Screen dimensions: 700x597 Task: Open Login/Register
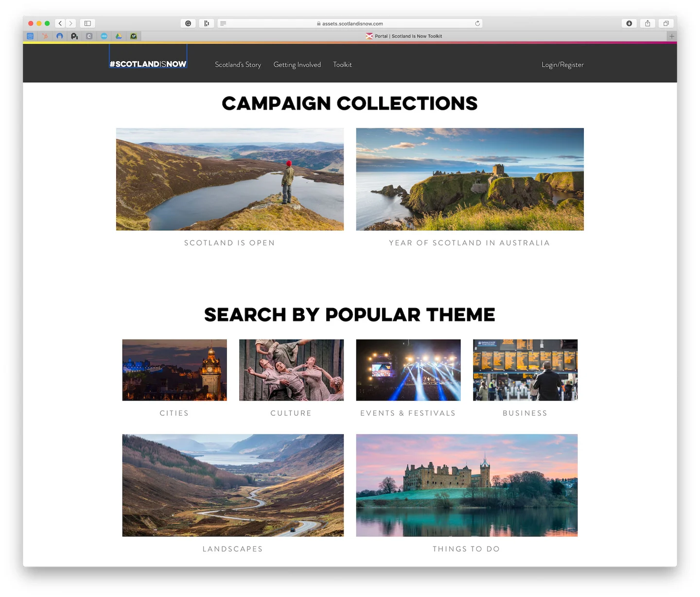(562, 64)
